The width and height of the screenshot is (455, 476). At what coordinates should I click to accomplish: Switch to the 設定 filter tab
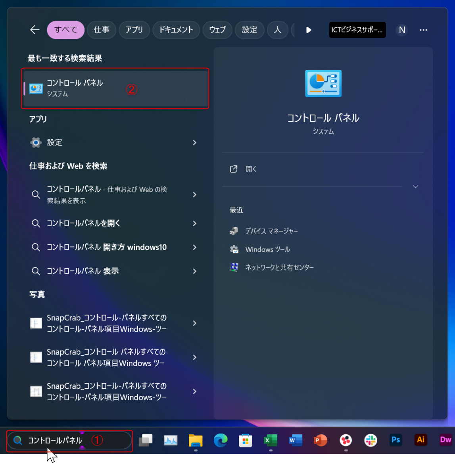point(250,30)
